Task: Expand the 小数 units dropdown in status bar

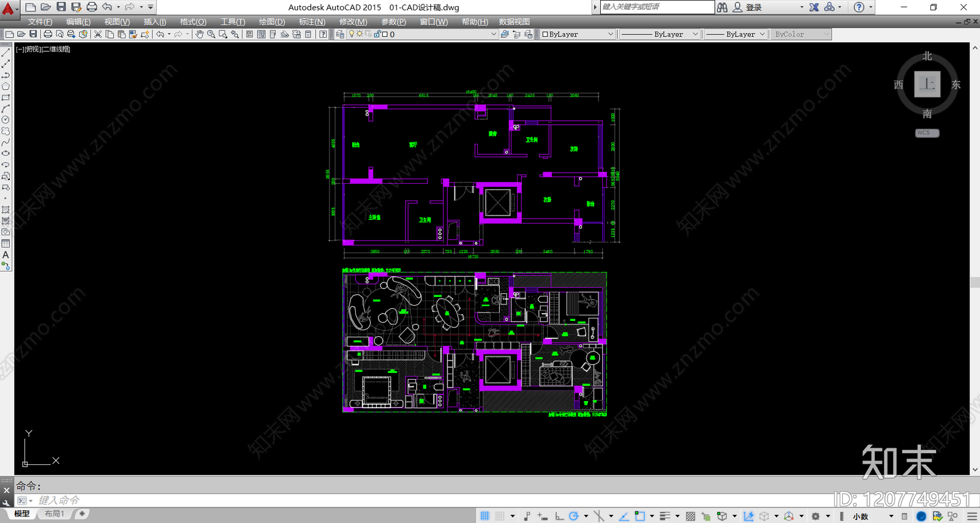Action: coord(891,516)
